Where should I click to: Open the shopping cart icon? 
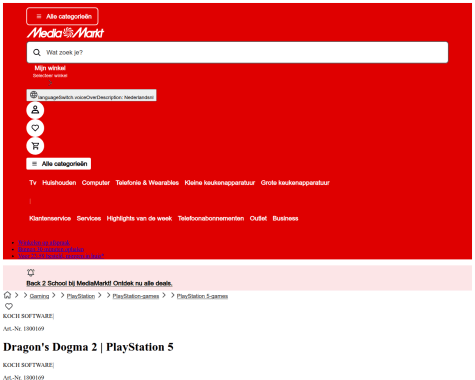click(35, 146)
